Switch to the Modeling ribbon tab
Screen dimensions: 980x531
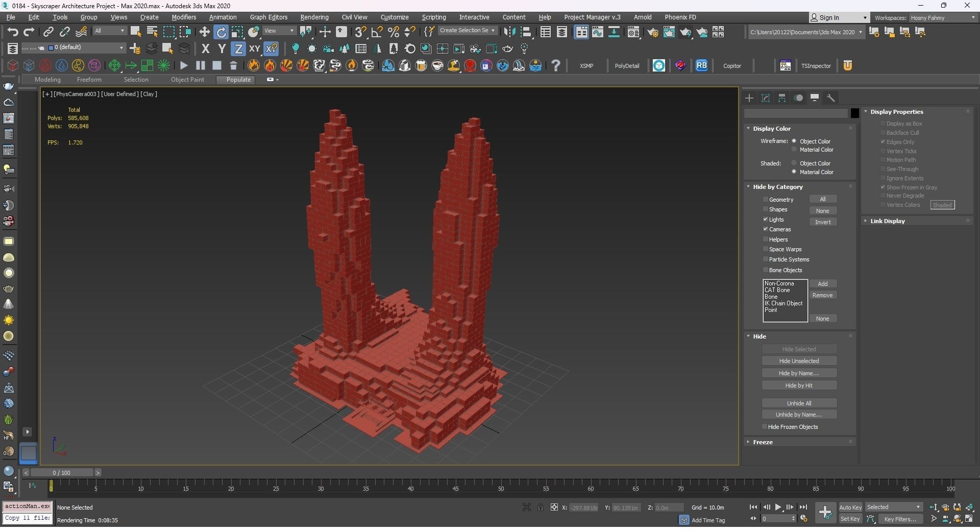tap(47, 80)
